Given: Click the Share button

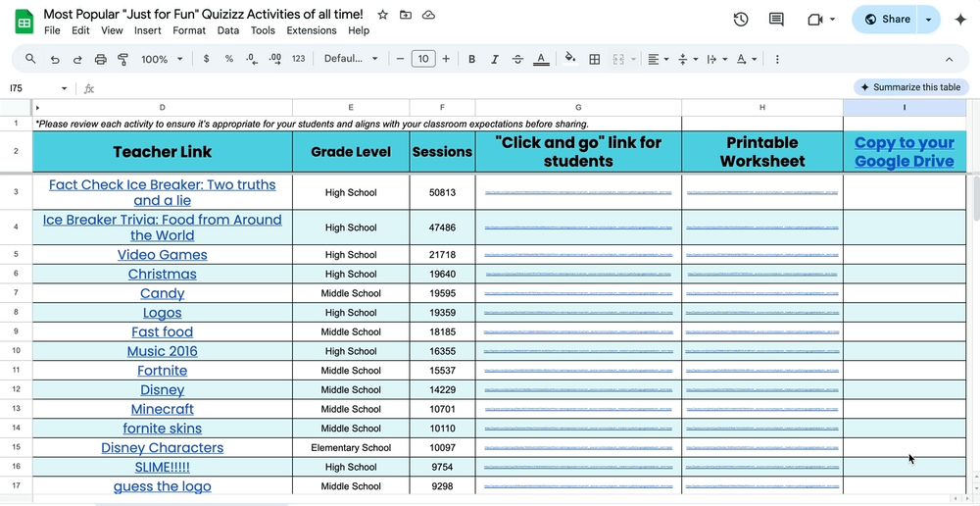Looking at the screenshot, I should tap(886, 20).
